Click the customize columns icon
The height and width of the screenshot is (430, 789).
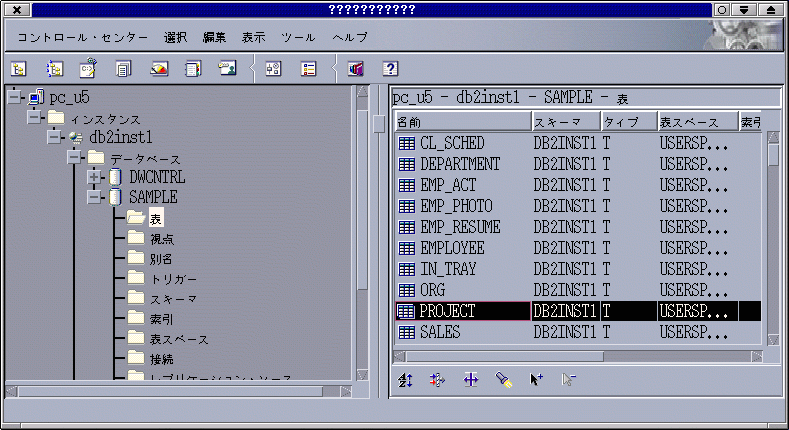tap(471, 380)
